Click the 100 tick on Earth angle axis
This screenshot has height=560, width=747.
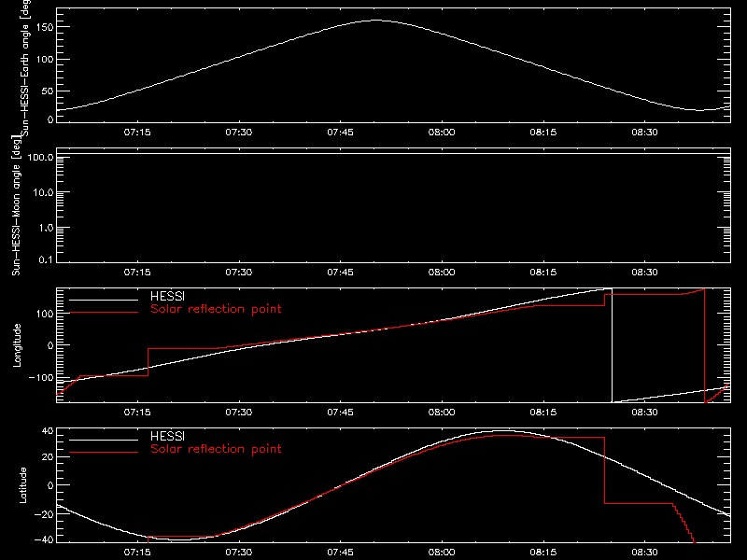(45, 60)
